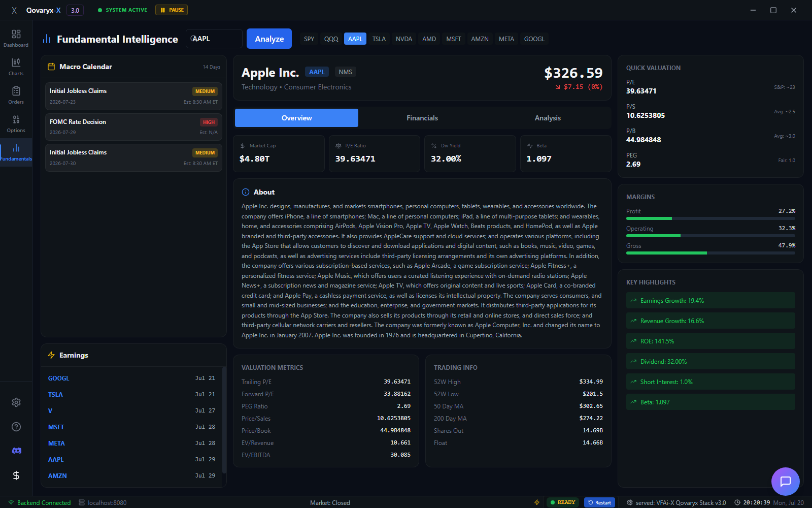Click the clock icon in status bar

coord(737,502)
